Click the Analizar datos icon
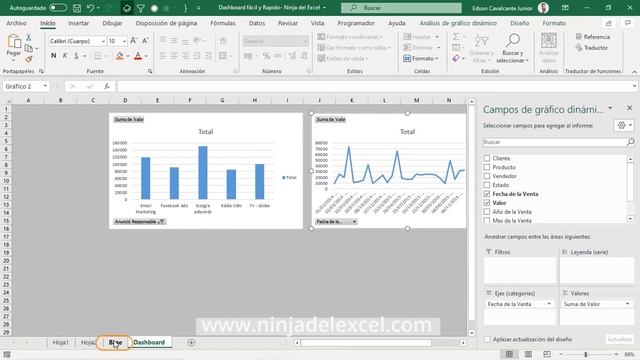 [549, 41]
